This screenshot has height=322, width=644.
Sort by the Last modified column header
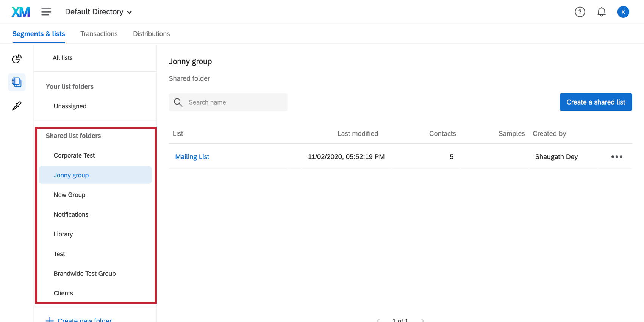pos(358,134)
